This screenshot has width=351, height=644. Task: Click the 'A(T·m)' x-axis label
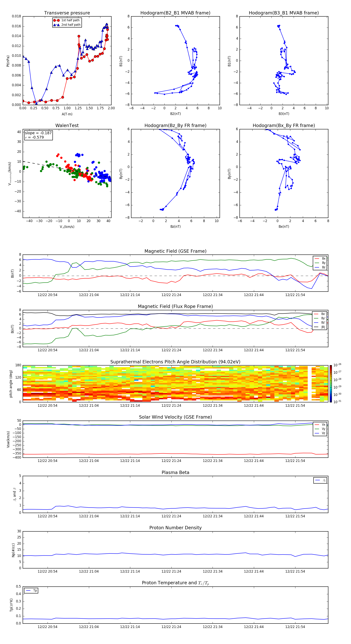click(67, 114)
